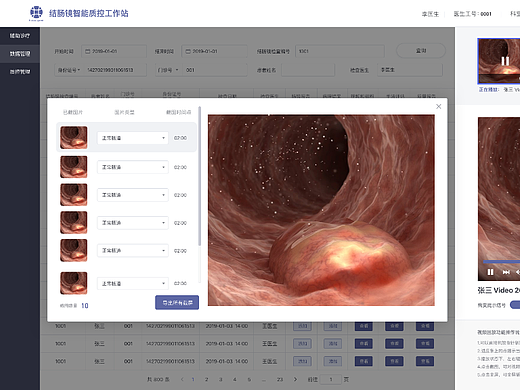Open the second (highlighted) left sidebar item
Image resolution: width=520 pixels, height=390 pixels.
click(x=20, y=54)
